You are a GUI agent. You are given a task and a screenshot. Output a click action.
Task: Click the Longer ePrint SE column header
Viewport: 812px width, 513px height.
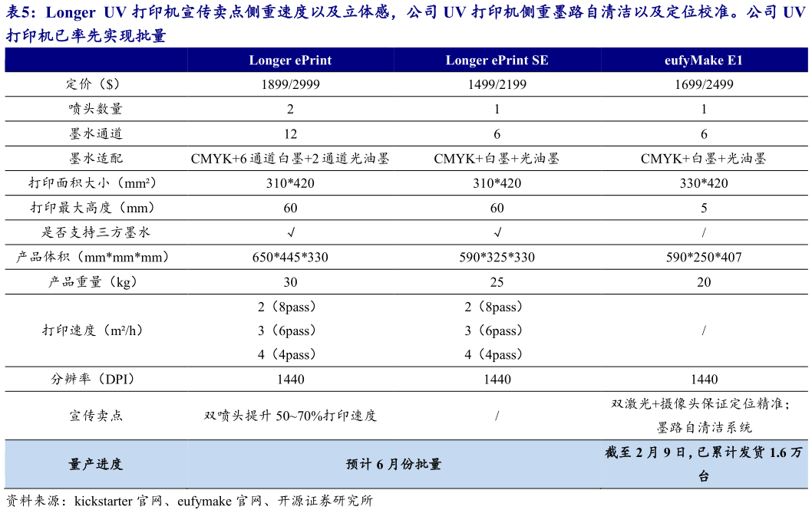[497, 60]
